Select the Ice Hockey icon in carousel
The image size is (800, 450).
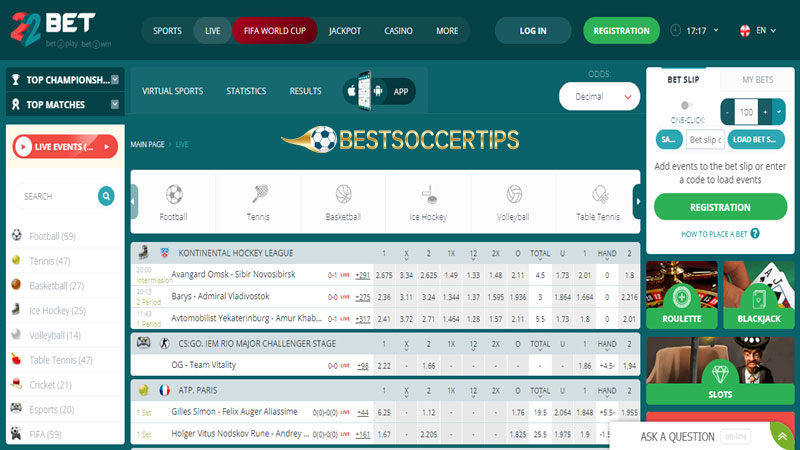click(x=429, y=194)
